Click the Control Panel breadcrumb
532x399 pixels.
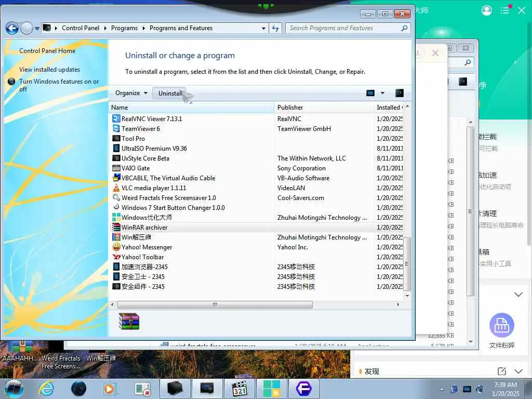tap(81, 28)
